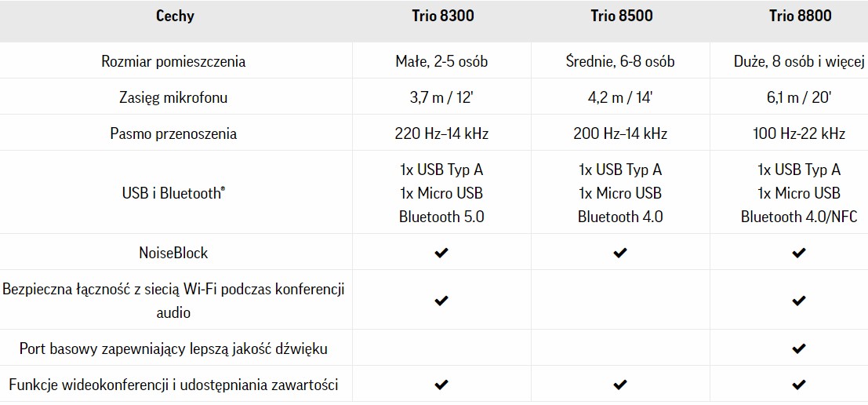Click the wideokonferencji checkmark for Trio 8300
The height and width of the screenshot is (405, 868).
pos(441,385)
